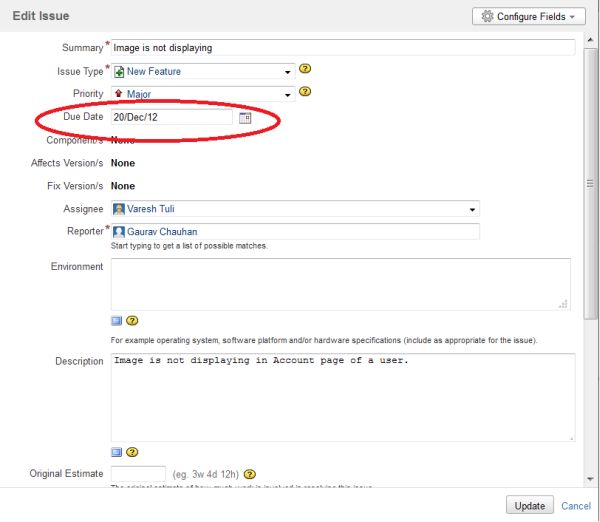Open the Configure Fields menu

click(528, 17)
